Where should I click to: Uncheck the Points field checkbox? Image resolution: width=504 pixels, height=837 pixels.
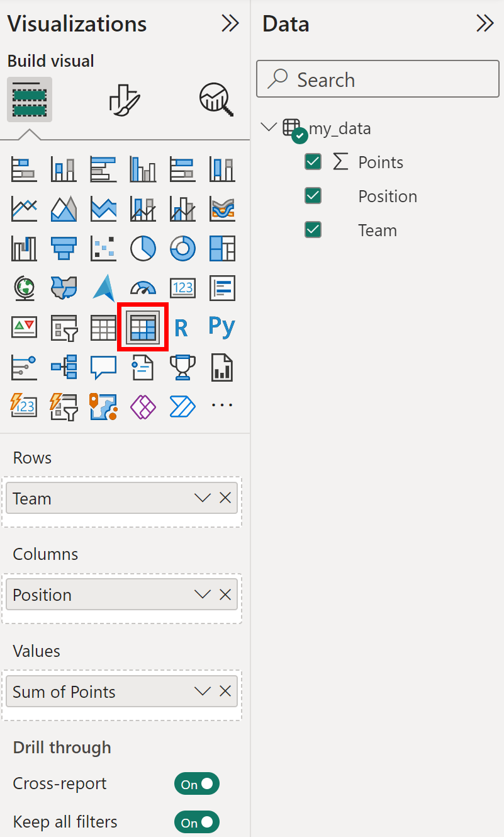313,162
